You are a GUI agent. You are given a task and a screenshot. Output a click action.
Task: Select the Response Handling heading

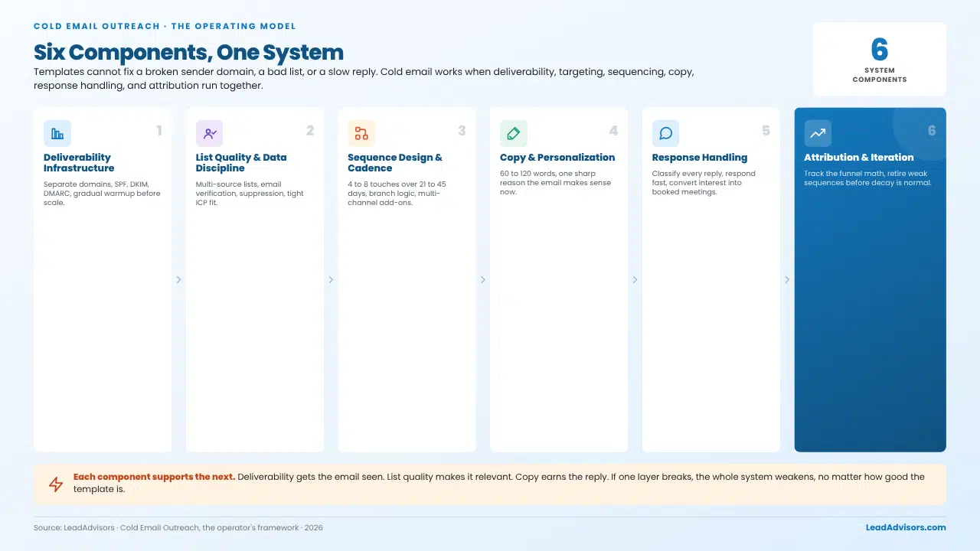(700, 158)
